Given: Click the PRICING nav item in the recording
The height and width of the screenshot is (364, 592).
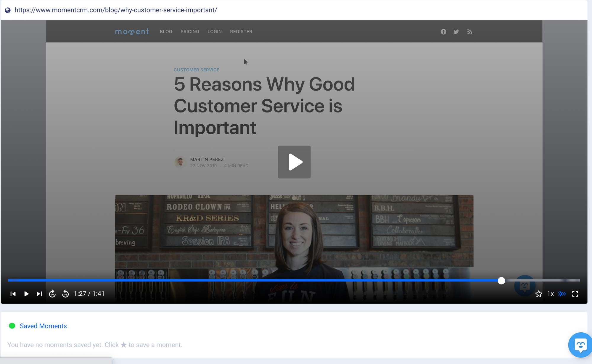Looking at the screenshot, I should point(190,32).
